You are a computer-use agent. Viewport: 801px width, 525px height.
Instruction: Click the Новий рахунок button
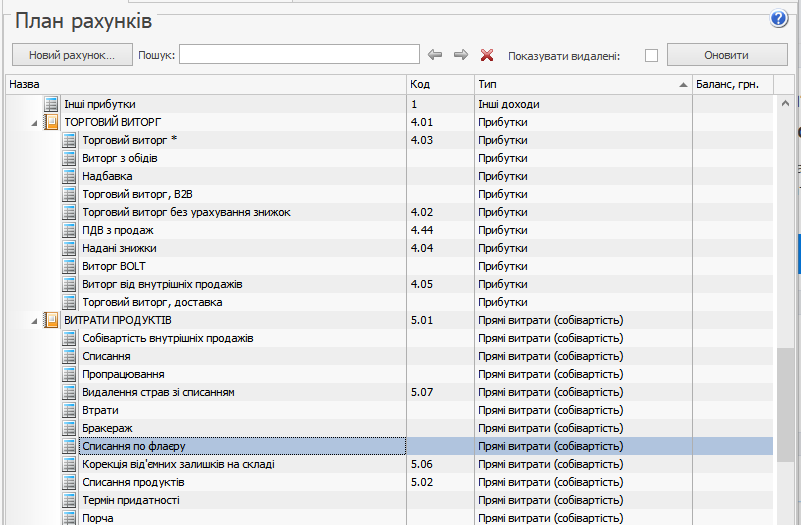click(x=71, y=55)
